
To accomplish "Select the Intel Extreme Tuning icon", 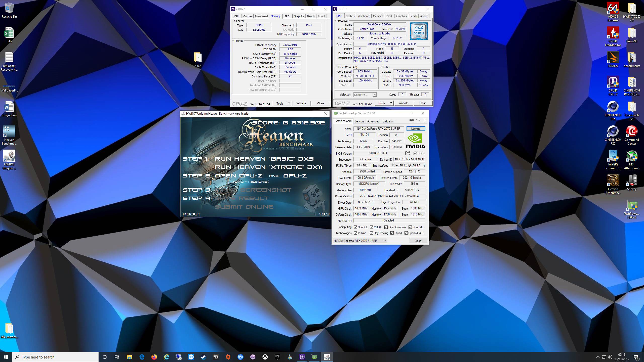I will click(613, 160).
